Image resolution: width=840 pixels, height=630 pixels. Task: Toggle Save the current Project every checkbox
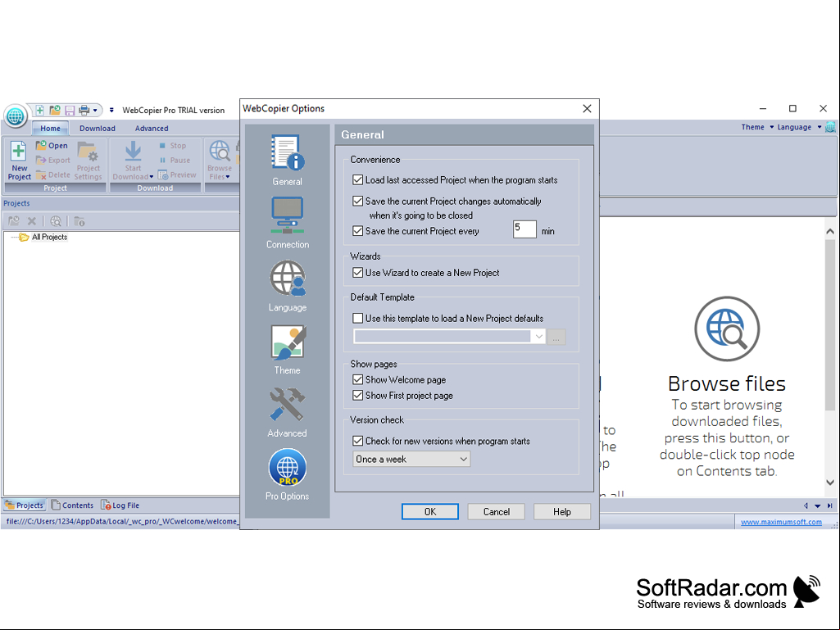(358, 231)
